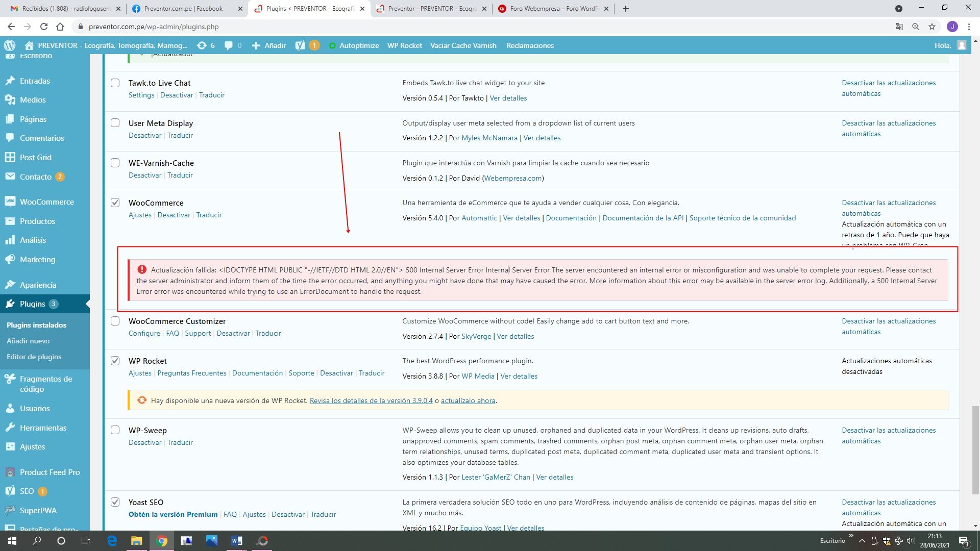The width and height of the screenshot is (980, 551).
Task: Click actualízalo ahora for WP Rocket
Action: (468, 400)
